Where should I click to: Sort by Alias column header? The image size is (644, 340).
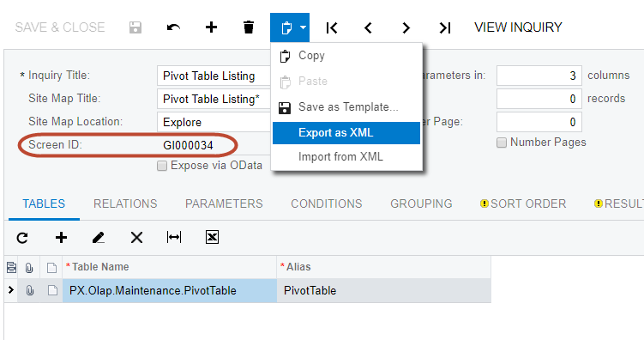coord(384,267)
